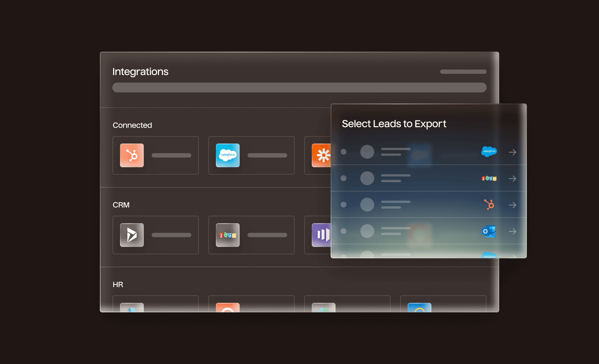This screenshot has width=599, height=364.
Task: Click arrow next to Zoho lead row
Action: click(512, 179)
